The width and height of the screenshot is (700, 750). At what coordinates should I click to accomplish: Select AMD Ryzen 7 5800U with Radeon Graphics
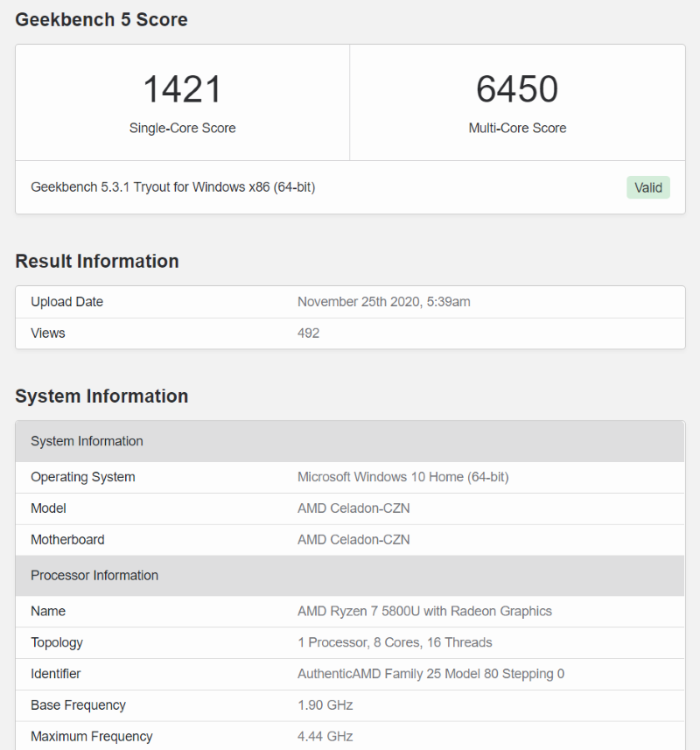pyautogui.click(x=424, y=611)
